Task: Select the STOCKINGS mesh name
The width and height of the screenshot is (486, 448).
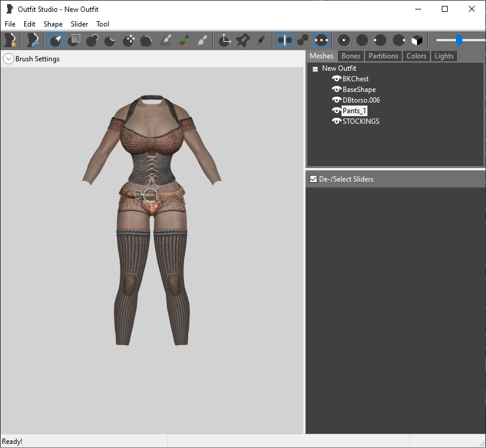Action: [361, 121]
